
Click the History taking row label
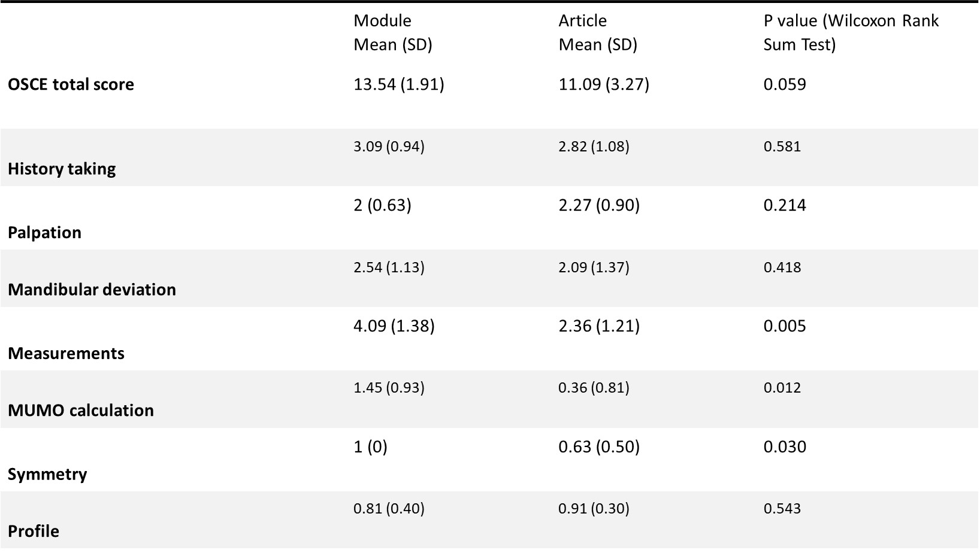coord(62,169)
